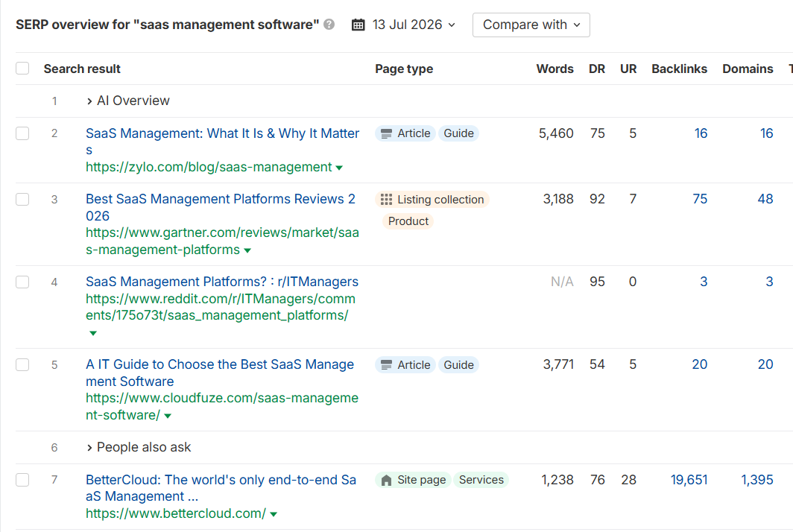Screen dimensions: 793x532
Task: Click the Guide tag in the cloudfuze row
Action: coord(458,364)
